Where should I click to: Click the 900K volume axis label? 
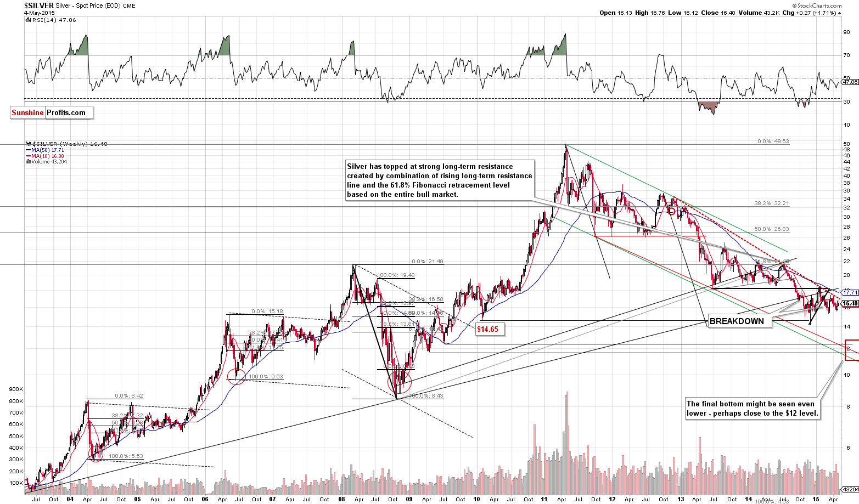[x=15, y=389]
